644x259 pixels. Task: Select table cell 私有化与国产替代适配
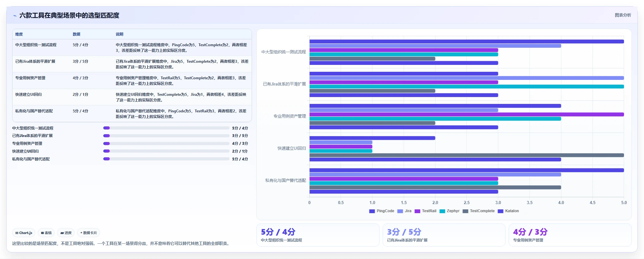tap(34, 111)
